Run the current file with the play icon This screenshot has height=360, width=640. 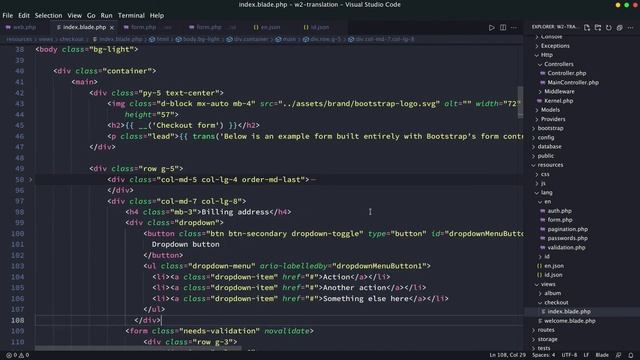click(491, 28)
